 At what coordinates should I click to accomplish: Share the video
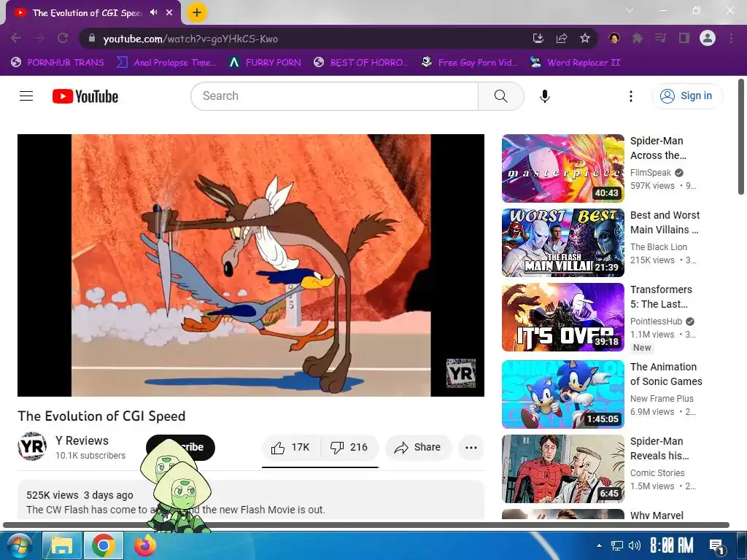click(418, 447)
